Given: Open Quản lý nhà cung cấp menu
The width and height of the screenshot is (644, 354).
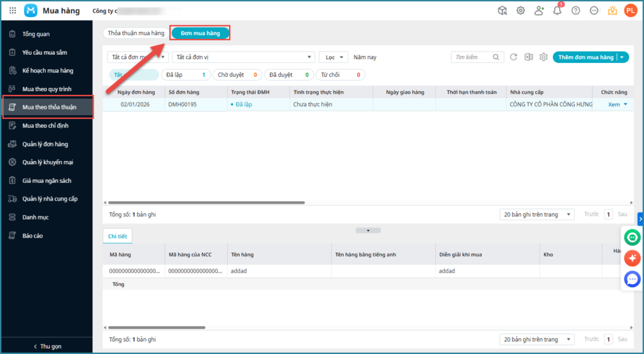Looking at the screenshot, I should 50,199.
